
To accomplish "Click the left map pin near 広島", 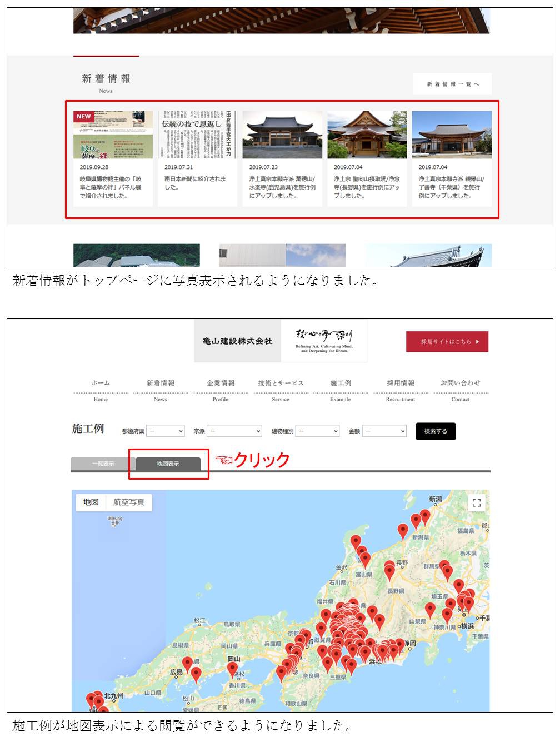I will [x=188, y=663].
